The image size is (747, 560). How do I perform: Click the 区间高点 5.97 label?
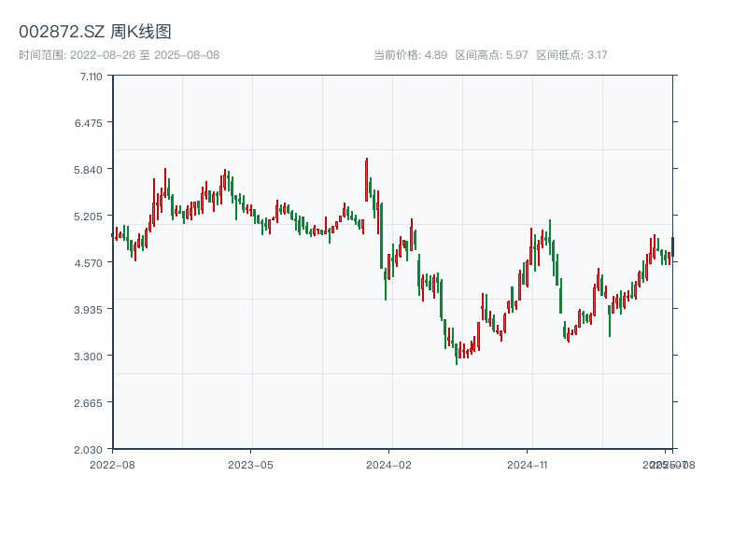491,55
